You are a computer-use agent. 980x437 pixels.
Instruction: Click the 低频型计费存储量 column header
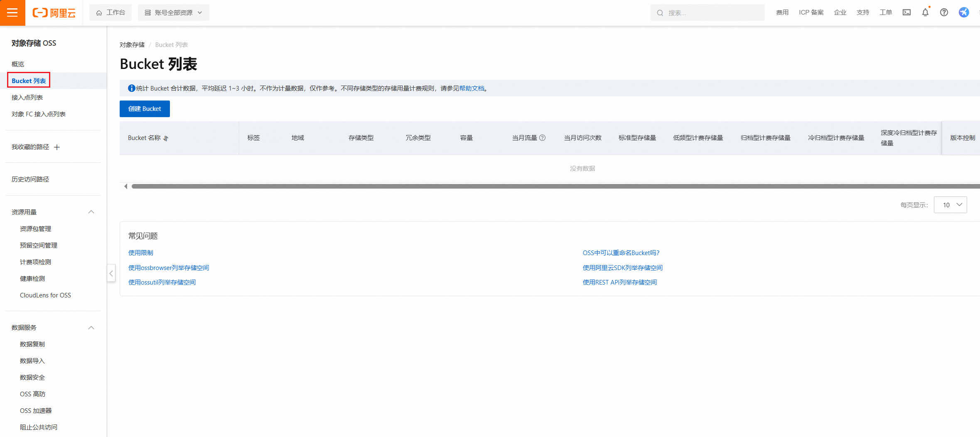(x=698, y=138)
